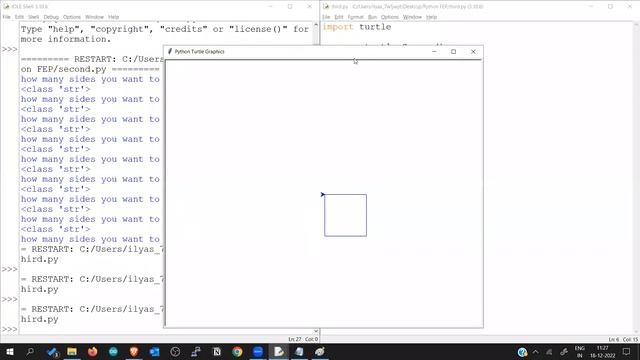Switch to IDLE from taskbar icon

pos(278,351)
